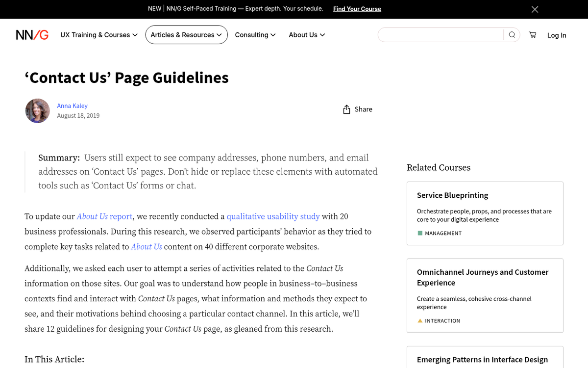
Task: Open the Find Your Course link
Action: [357, 9]
